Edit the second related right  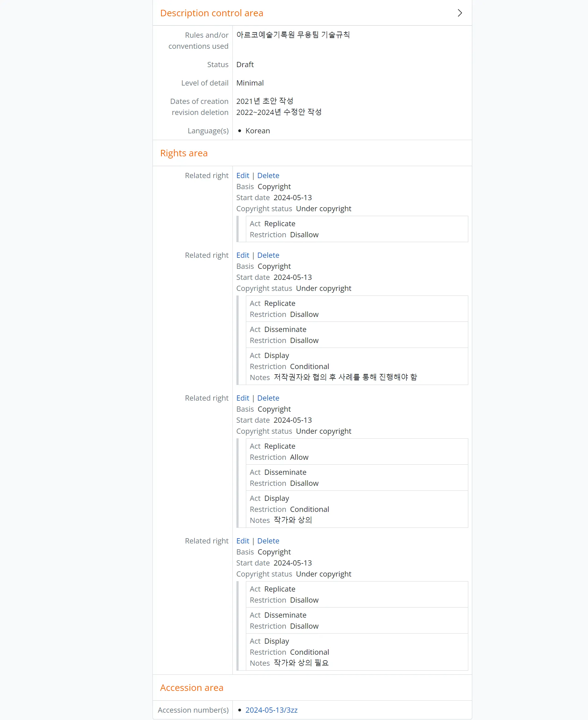tap(243, 255)
